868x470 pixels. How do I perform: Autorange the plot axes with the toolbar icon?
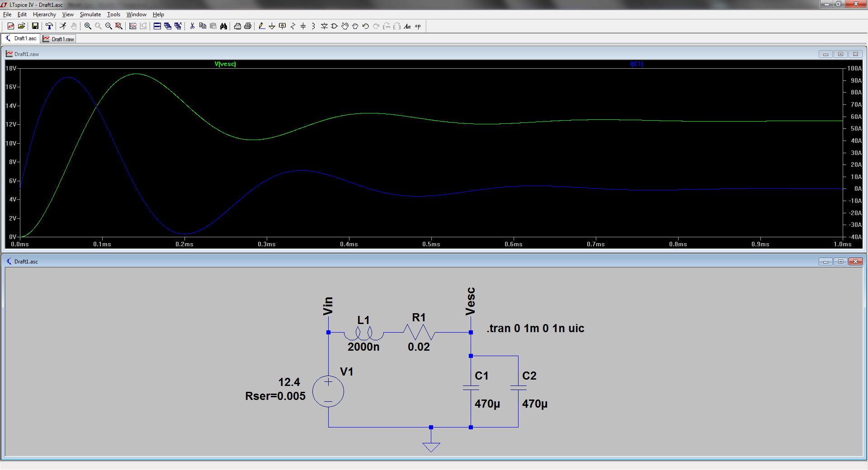[x=133, y=26]
